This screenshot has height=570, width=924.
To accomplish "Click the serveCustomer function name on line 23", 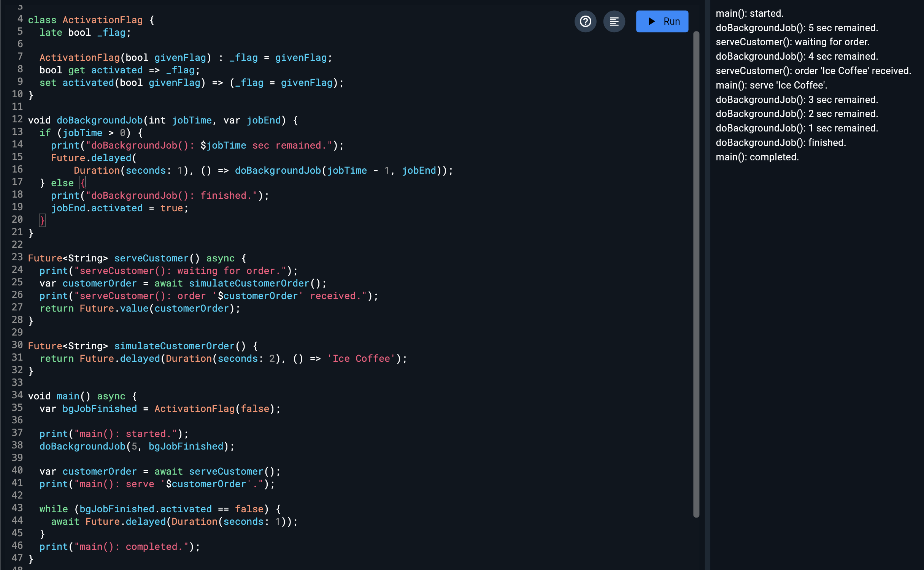I will 151,258.
